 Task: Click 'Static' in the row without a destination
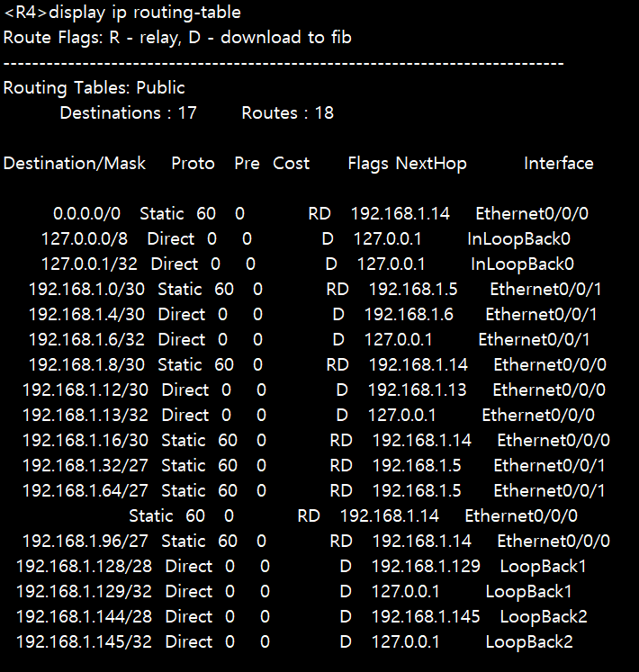point(151,516)
